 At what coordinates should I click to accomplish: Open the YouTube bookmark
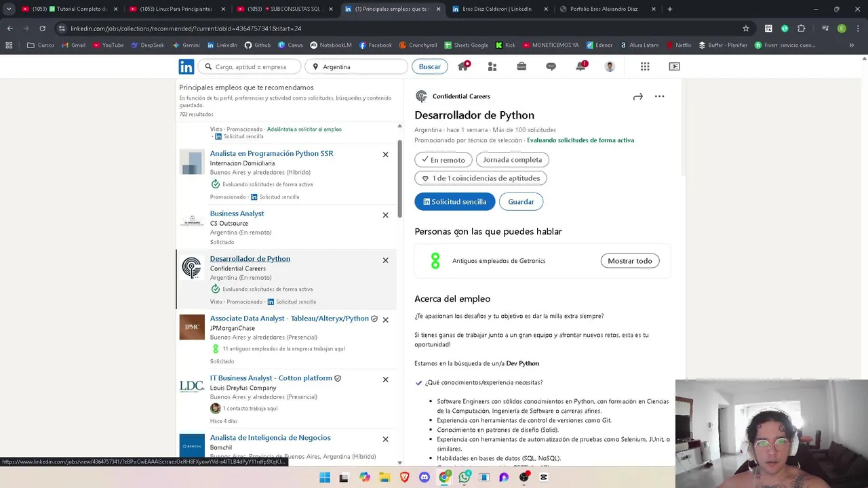tap(108, 45)
